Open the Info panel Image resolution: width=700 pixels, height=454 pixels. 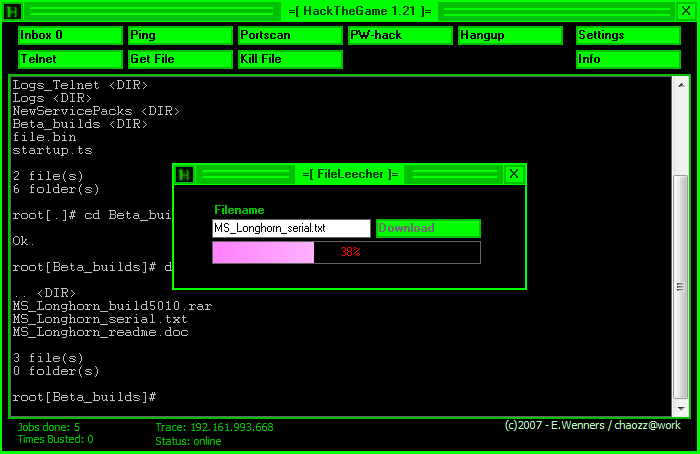pyautogui.click(x=628, y=59)
